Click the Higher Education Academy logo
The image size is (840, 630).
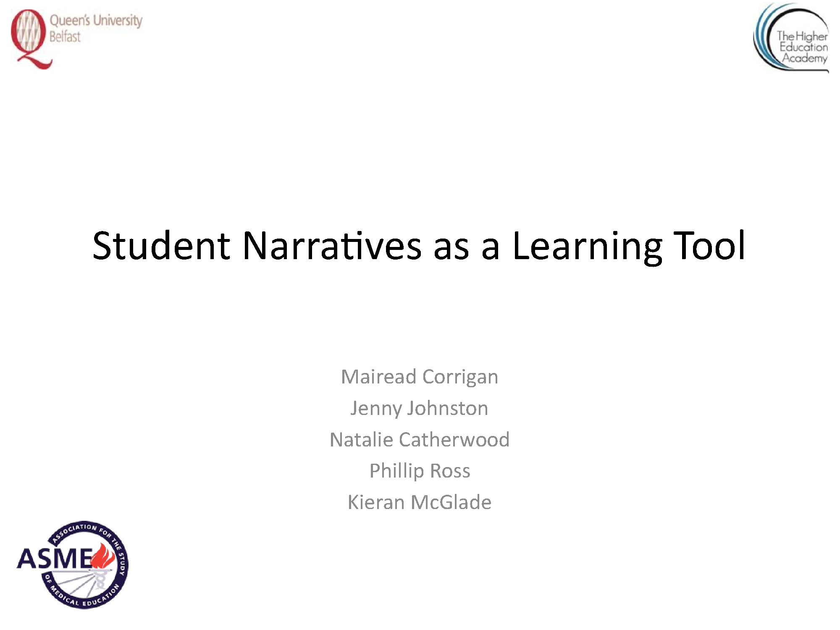click(x=791, y=38)
